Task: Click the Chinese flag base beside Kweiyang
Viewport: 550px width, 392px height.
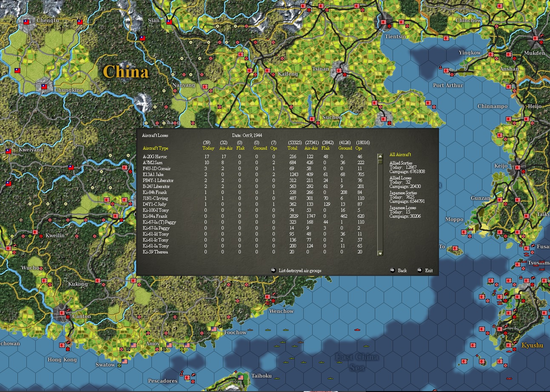Action: [9, 151]
